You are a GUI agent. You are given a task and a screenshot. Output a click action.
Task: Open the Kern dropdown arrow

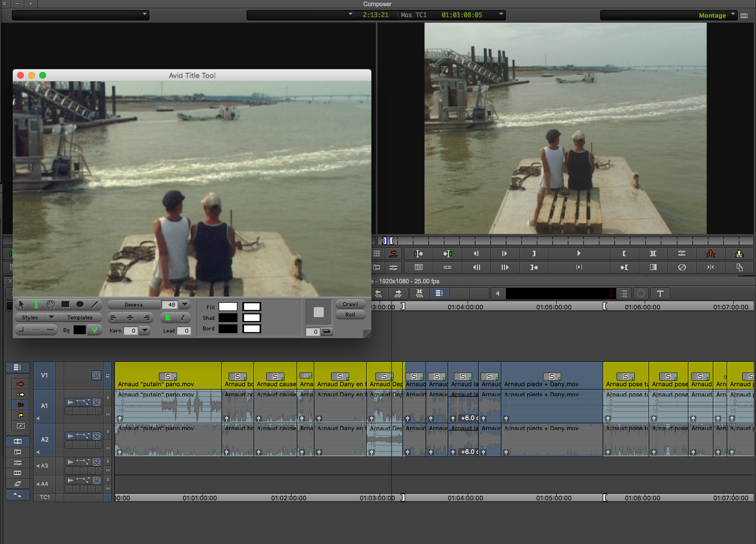point(145,330)
